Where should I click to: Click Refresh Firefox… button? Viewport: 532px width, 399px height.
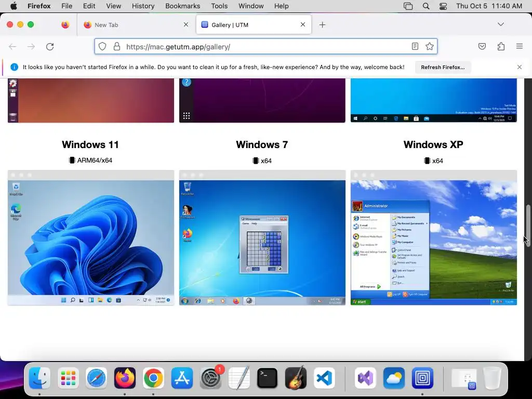pyautogui.click(x=443, y=67)
